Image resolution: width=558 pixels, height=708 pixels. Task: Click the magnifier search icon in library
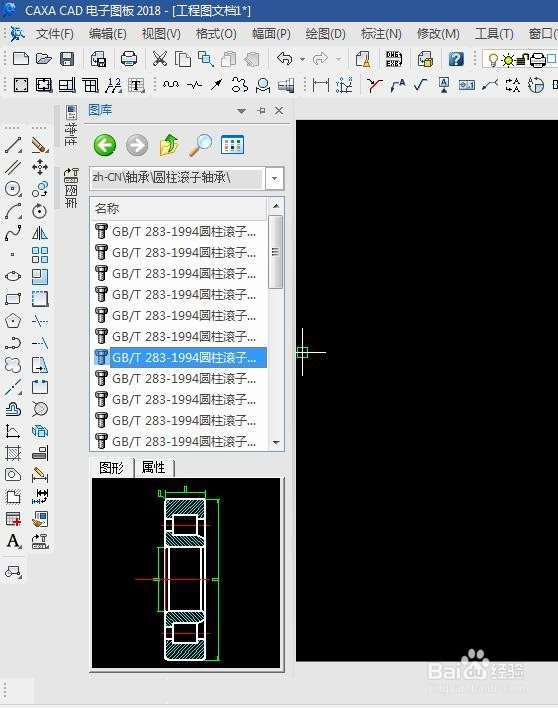coord(200,145)
